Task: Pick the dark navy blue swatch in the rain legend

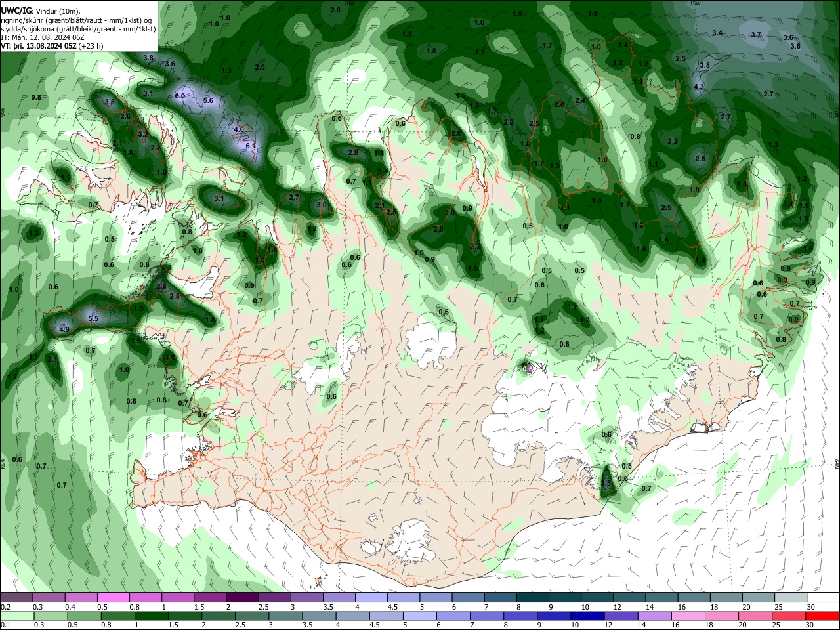Action: (586, 616)
